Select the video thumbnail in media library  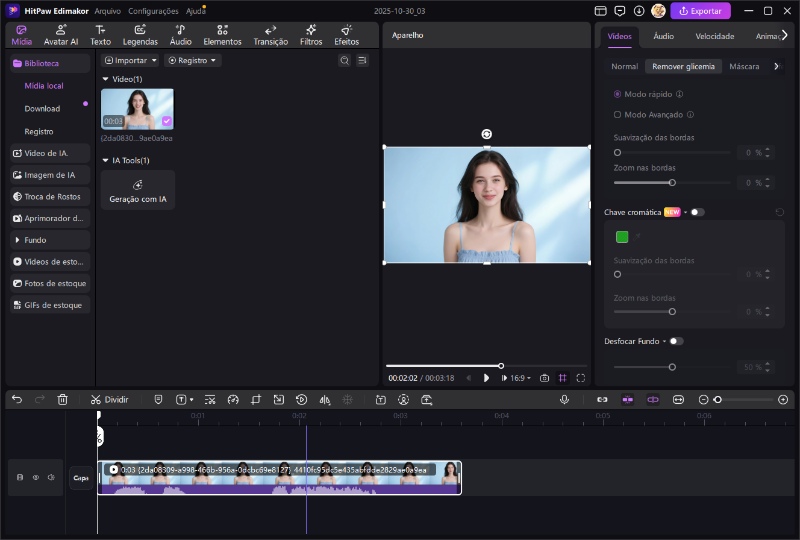click(137, 109)
